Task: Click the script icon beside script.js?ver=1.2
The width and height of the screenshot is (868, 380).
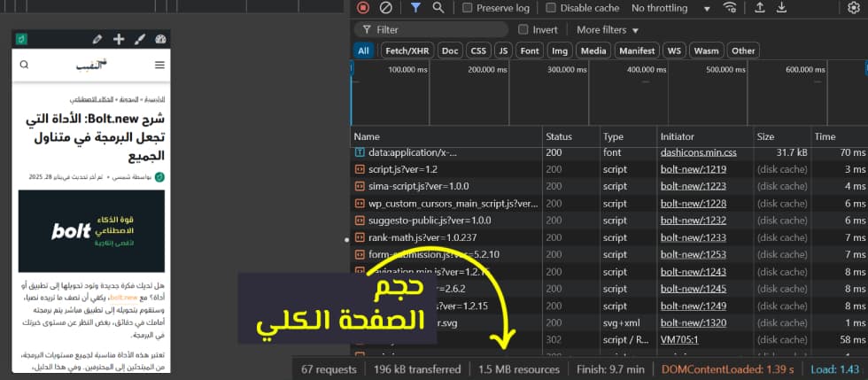Action: coord(360,169)
